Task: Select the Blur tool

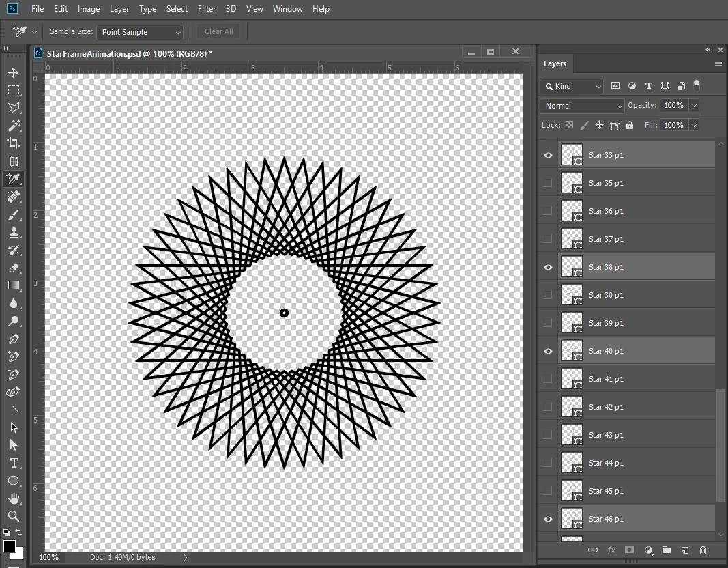Action: click(x=14, y=303)
